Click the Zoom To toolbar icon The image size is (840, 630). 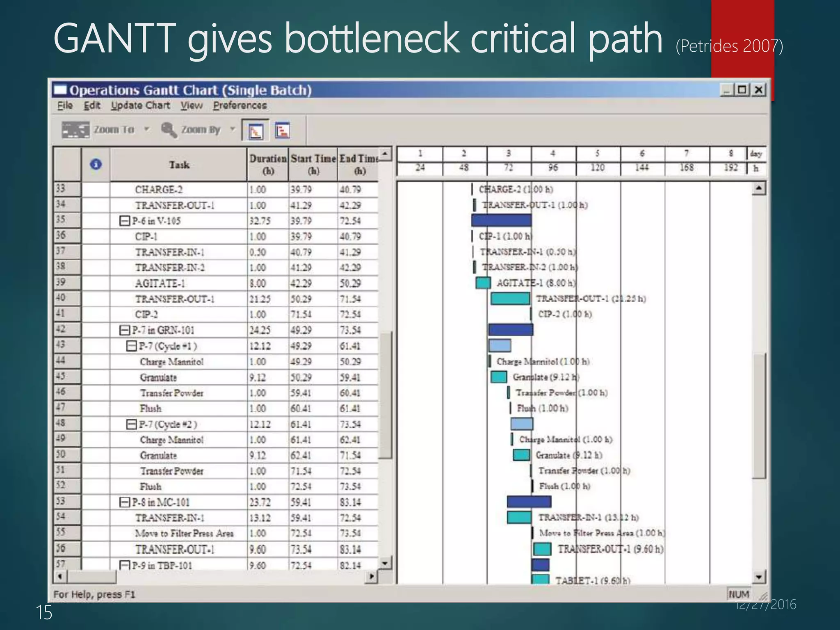(75, 130)
